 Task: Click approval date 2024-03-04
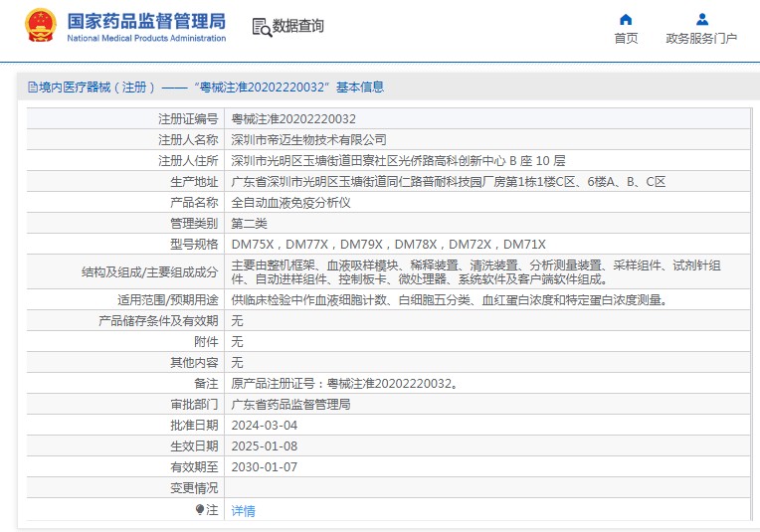pos(264,426)
